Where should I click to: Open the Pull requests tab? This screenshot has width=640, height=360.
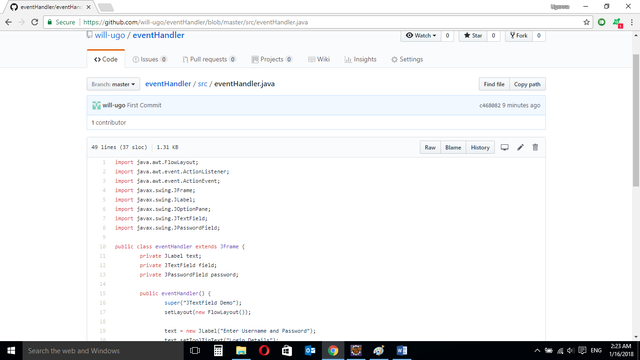coord(209,59)
